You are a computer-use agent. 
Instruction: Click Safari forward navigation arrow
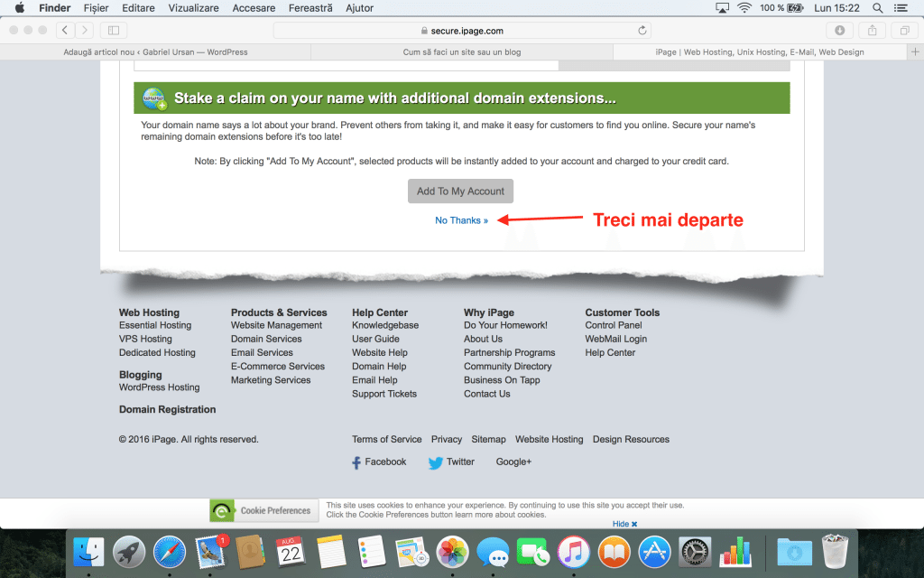pyautogui.click(x=84, y=30)
